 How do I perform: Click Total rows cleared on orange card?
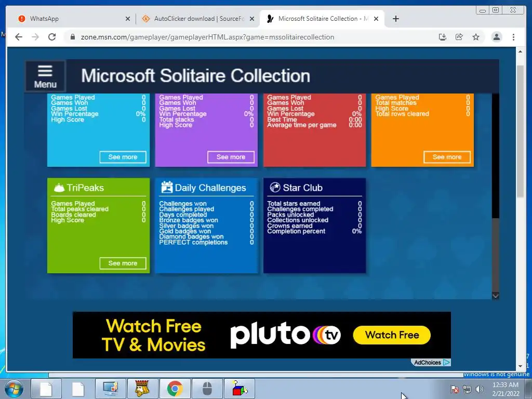tap(402, 114)
